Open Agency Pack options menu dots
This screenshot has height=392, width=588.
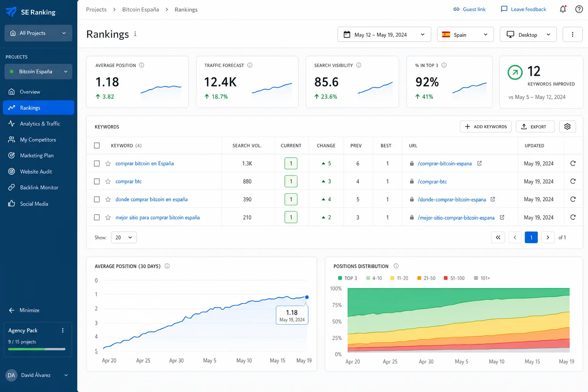(x=63, y=330)
